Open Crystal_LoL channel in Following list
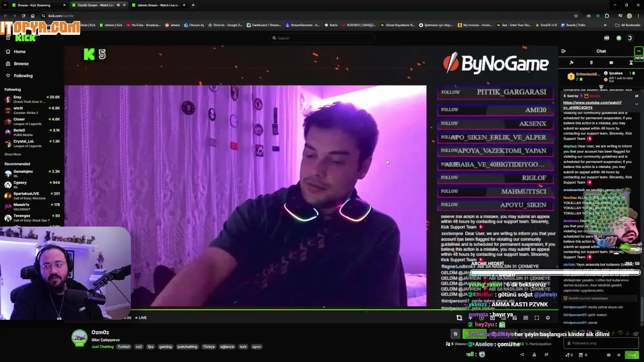644x362 pixels. click(32, 143)
